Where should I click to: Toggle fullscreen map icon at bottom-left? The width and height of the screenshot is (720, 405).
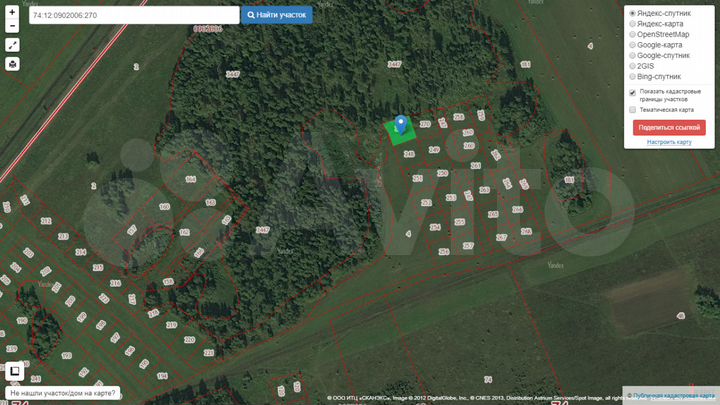point(15,371)
